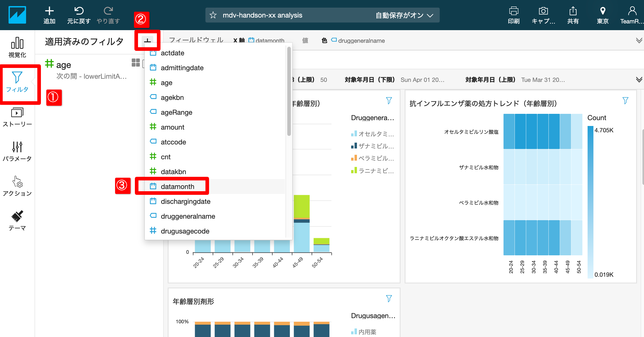Expand the parameter controls bar chevron
This screenshot has width=644, height=337.
coord(639,80)
